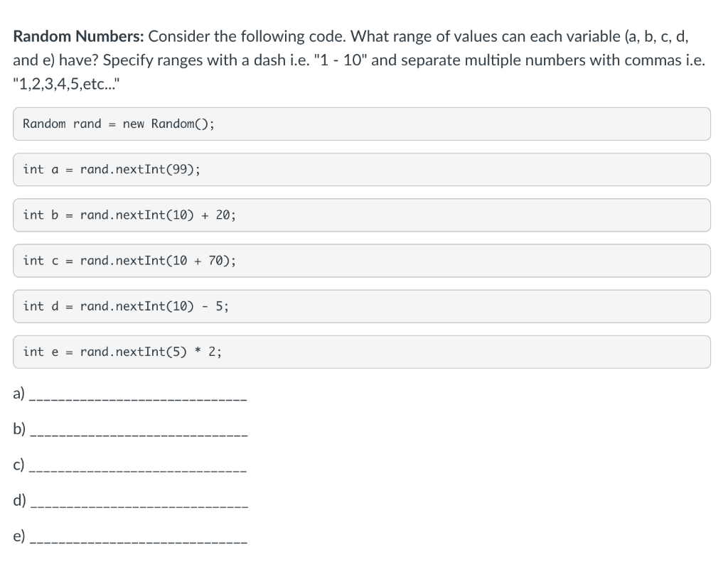Click the a) answer label
Image resolution: width=728 pixels, height=574 pixels.
coord(18,394)
